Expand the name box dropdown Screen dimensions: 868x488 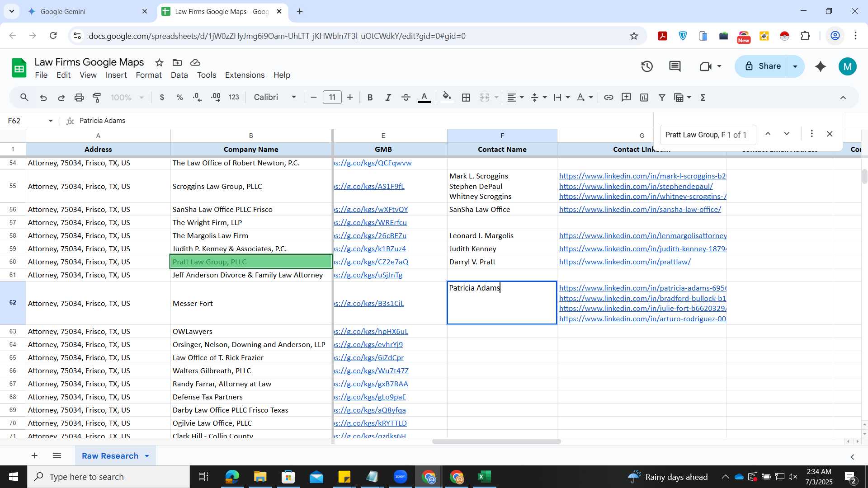click(x=51, y=121)
